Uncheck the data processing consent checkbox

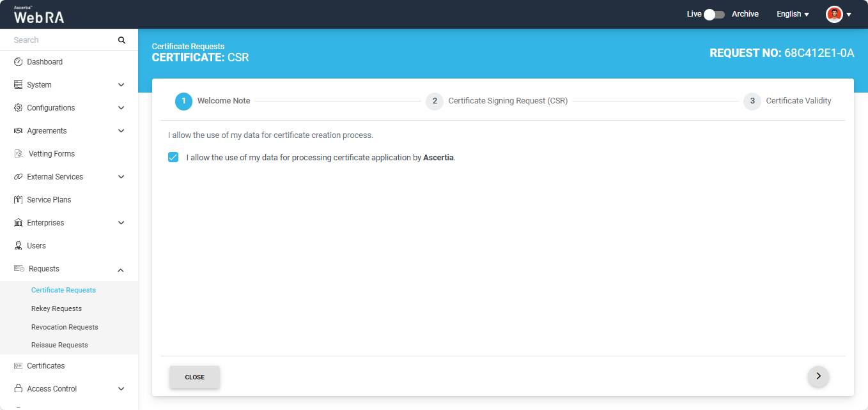point(173,157)
